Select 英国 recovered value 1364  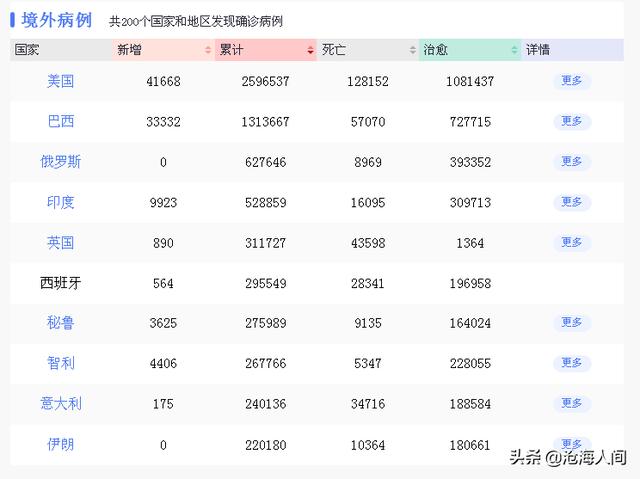[x=470, y=243]
